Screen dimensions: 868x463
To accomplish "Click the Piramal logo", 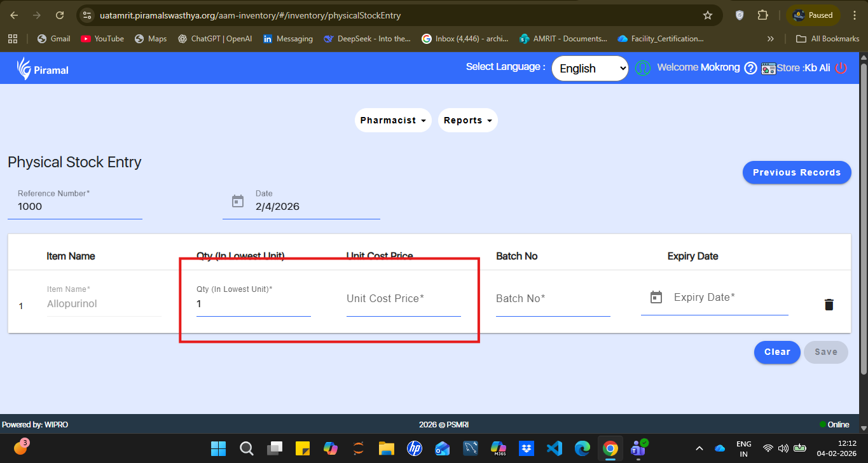I will point(43,69).
